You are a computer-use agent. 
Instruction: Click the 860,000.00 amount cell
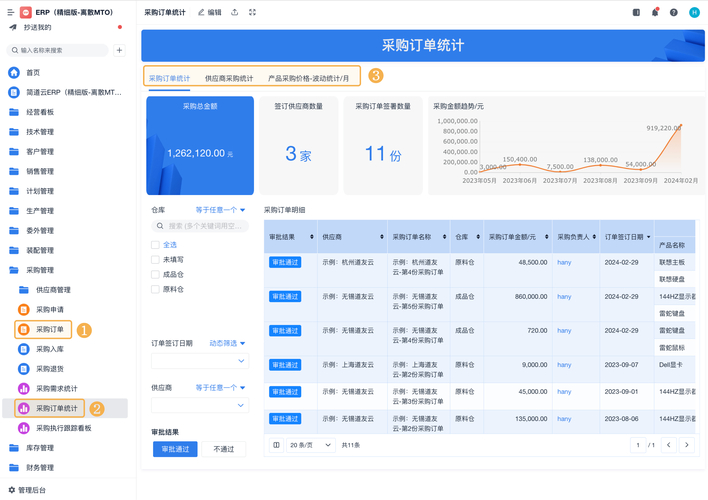click(x=531, y=297)
